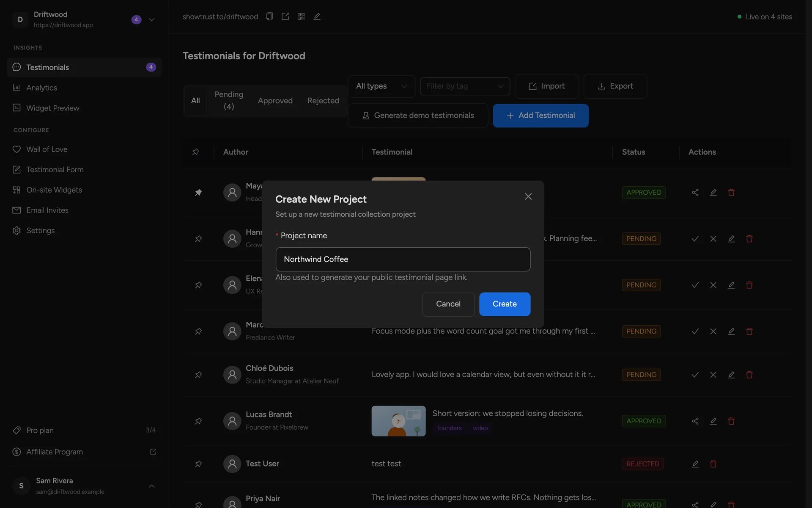Share Maya's approved testimonial
This screenshot has height=508, width=812.
tap(695, 193)
